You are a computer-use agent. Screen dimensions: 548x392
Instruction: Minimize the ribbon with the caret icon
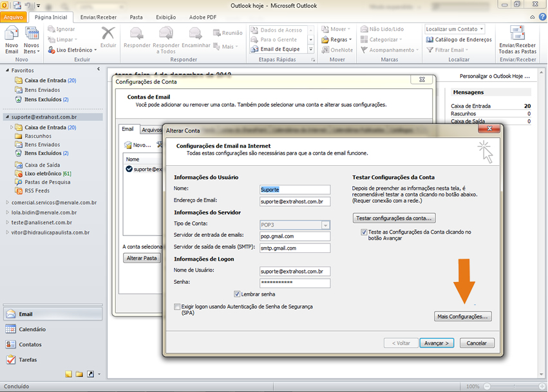coord(532,17)
